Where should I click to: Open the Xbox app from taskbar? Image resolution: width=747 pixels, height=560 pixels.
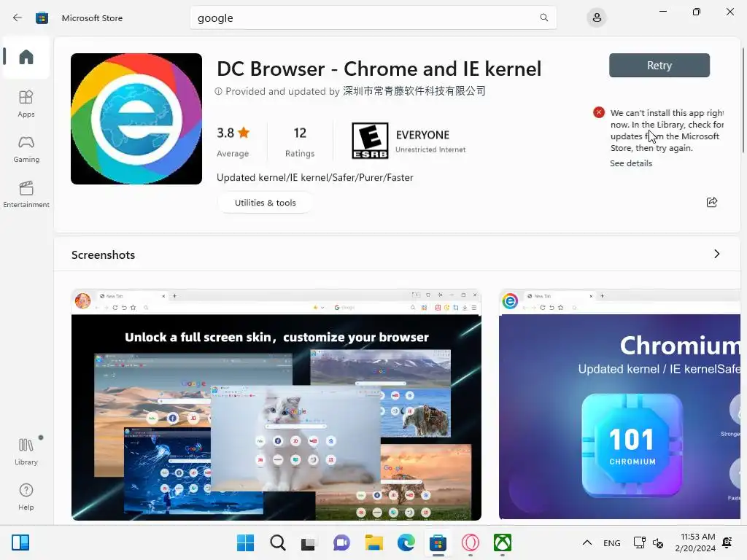point(503,542)
